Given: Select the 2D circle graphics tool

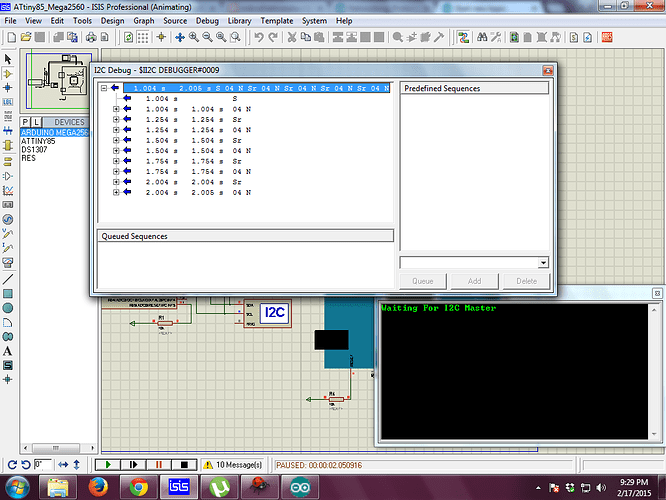Looking at the screenshot, I should (8, 308).
